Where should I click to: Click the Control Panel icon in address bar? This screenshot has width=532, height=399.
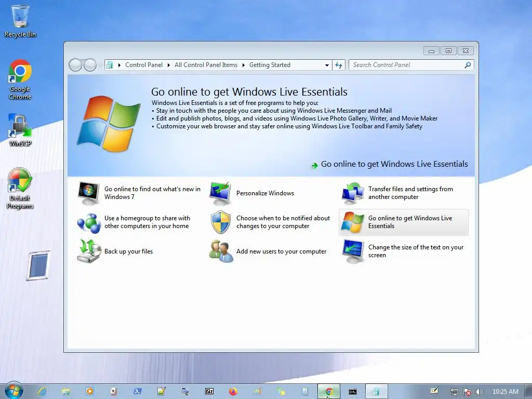[x=109, y=65]
